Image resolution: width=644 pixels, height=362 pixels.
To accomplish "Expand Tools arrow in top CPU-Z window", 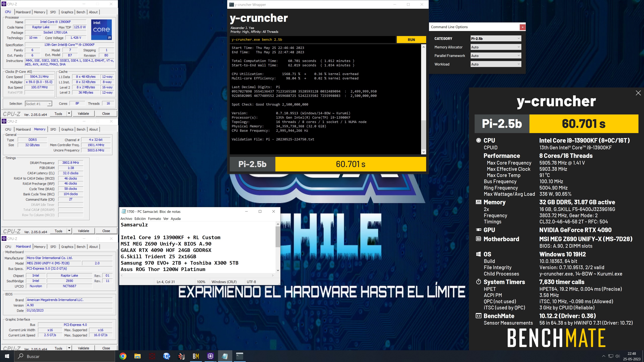I will [x=69, y=113].
